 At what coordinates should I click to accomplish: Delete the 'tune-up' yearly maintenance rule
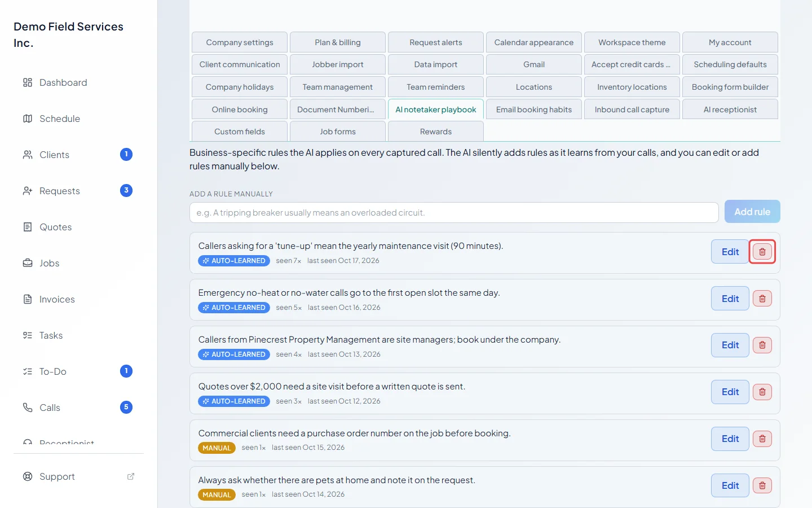pos(762,252)
